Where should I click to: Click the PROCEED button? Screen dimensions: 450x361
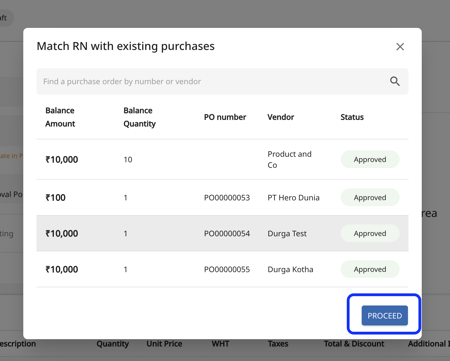[x=385, y=315]
